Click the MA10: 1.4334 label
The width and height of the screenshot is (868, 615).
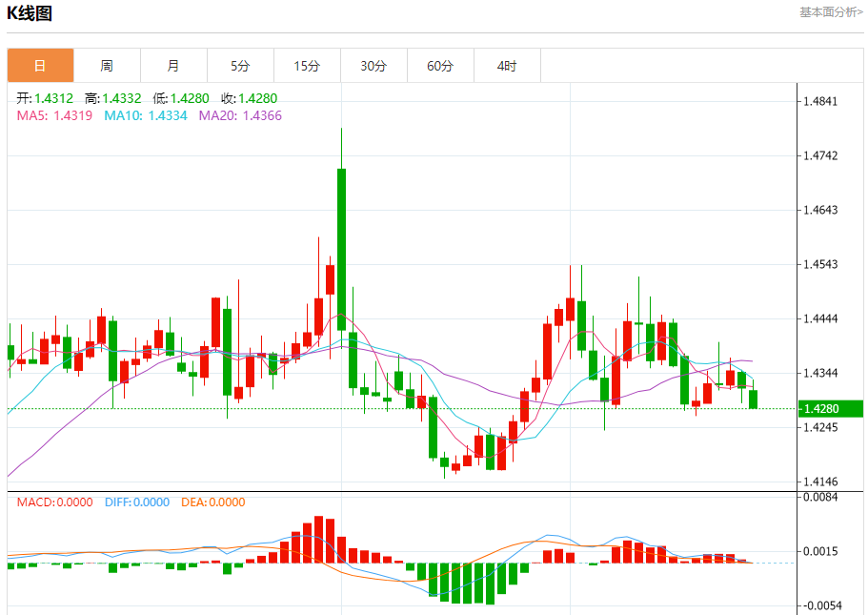[x=146, y=115]
